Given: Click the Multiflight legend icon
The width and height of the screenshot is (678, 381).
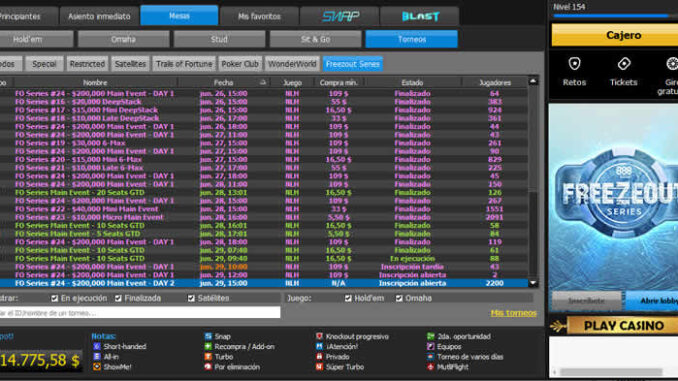Looking at the screenshot, I should click(431, 367).
